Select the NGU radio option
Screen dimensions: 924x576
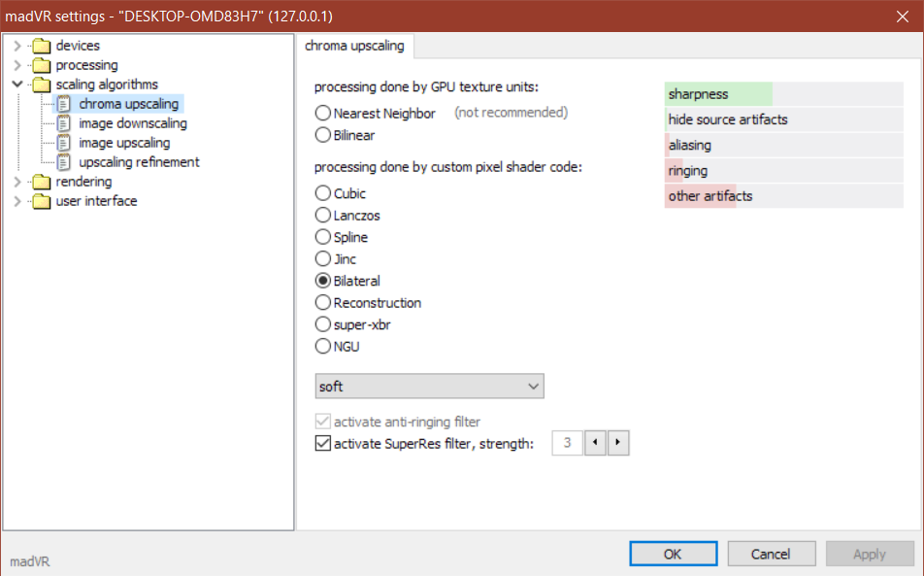pyautogui.click(x=323, y=346)
